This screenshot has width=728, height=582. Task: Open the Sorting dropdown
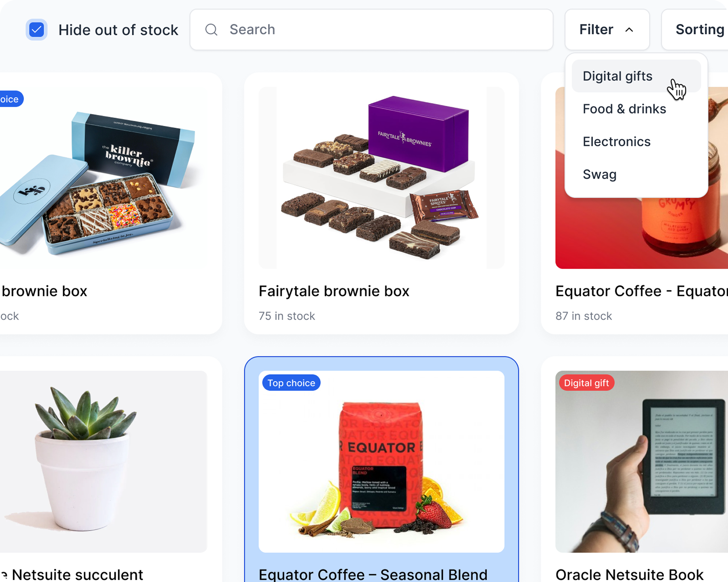[x=695, y=30]
